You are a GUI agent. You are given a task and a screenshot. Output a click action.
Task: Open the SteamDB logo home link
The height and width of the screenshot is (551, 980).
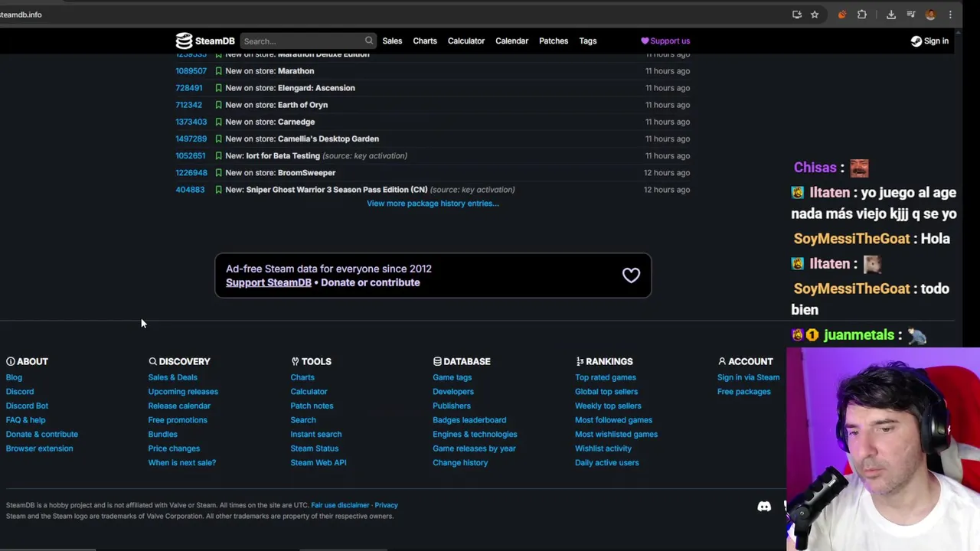[205, 41]
